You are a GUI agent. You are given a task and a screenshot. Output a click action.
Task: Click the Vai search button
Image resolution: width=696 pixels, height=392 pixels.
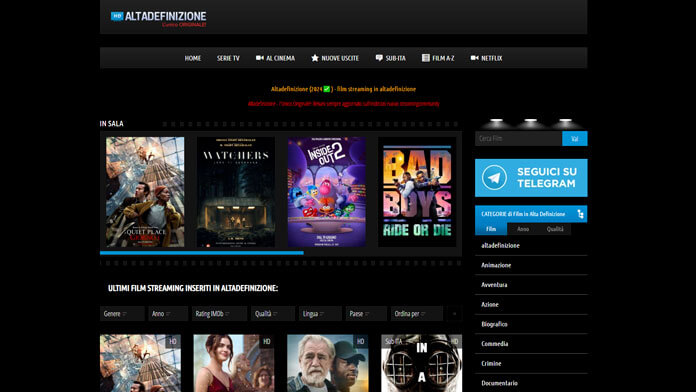pos(574,139)
